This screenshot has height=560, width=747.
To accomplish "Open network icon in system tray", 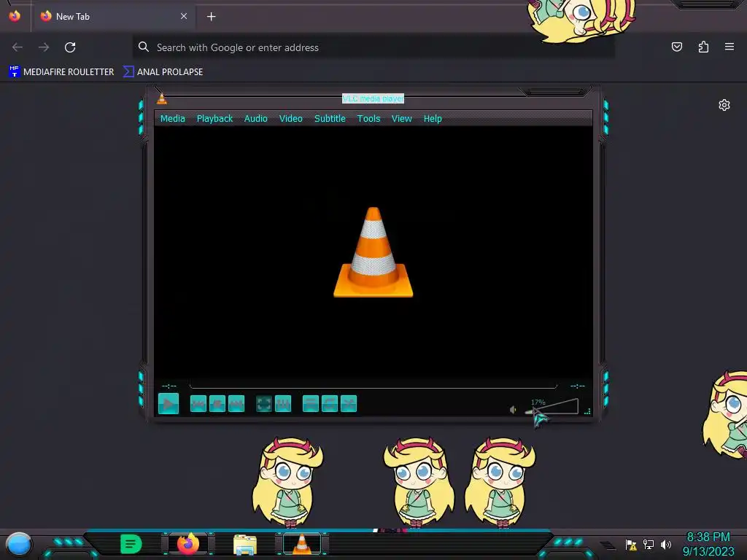I will click(x=649, y=544).
